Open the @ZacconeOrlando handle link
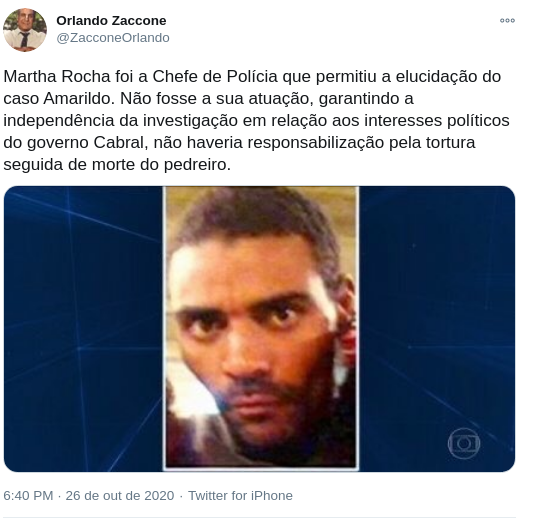The image size is (538, 518). pyautogui.click(x=113, y=38)
